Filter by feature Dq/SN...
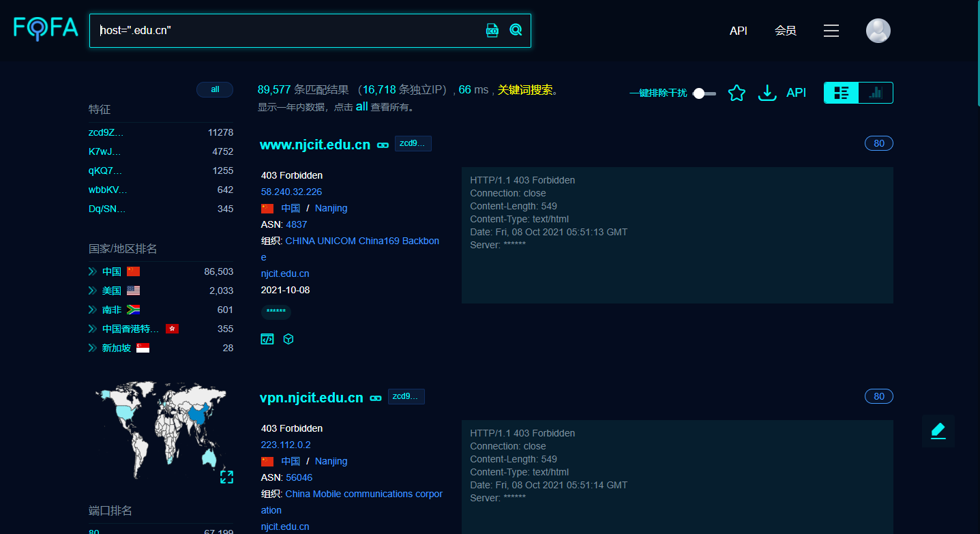 [107, 209]
